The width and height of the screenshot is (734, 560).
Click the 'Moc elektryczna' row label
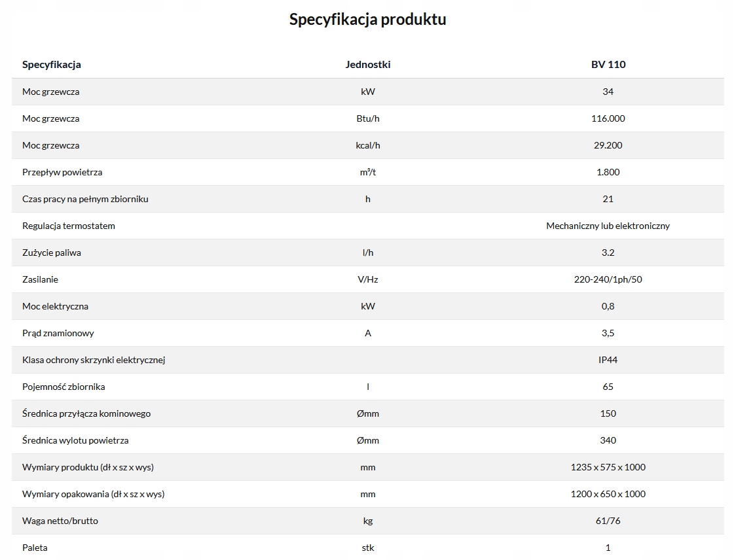click(55, 306)
